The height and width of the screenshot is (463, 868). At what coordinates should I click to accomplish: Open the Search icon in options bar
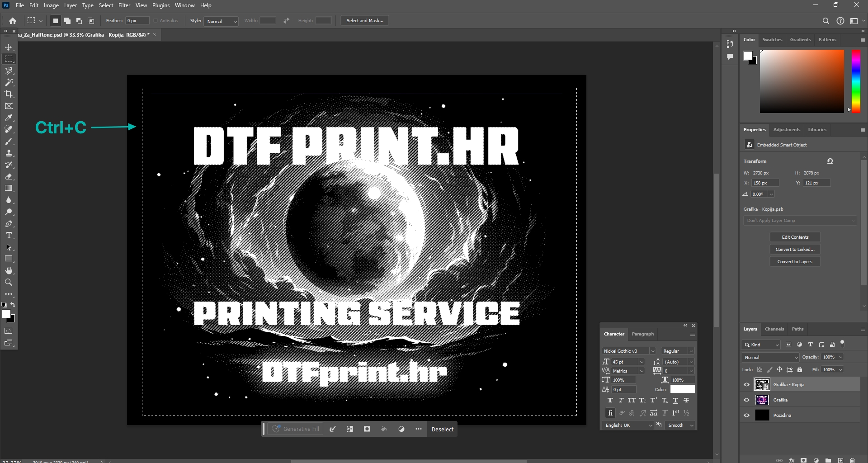coord(826,21)
